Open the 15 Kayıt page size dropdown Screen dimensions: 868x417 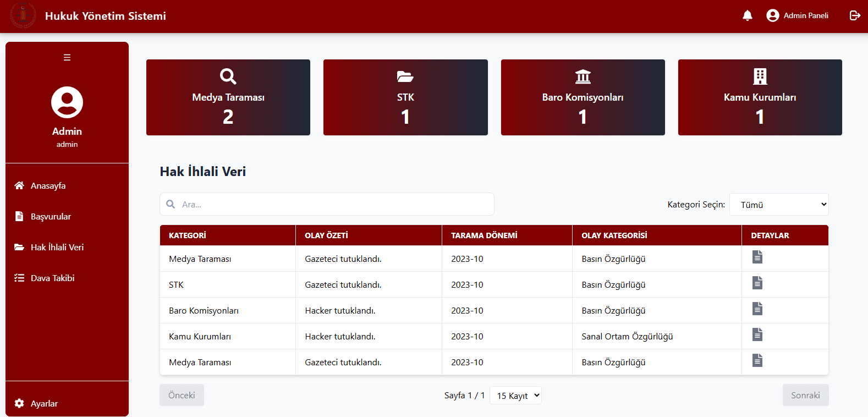click(x=515, y=396)
